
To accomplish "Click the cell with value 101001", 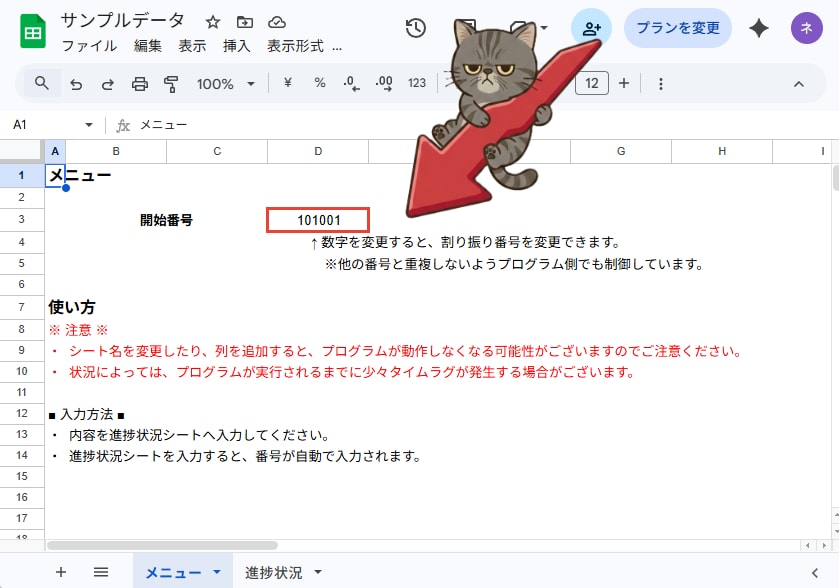I will coord(318,220).
